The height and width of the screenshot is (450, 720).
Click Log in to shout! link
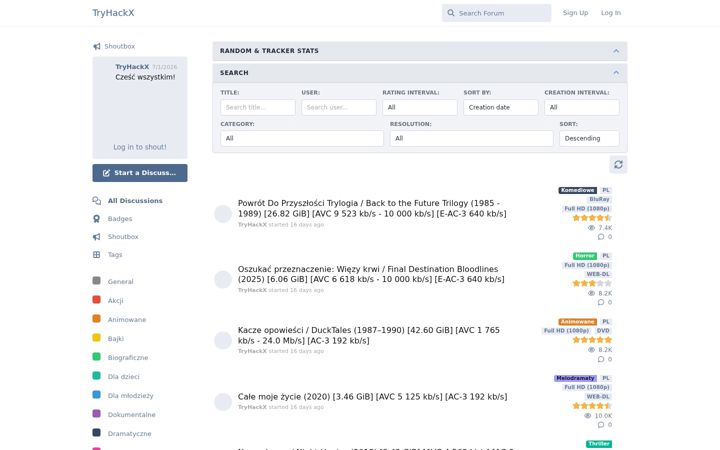coord(140,147)
